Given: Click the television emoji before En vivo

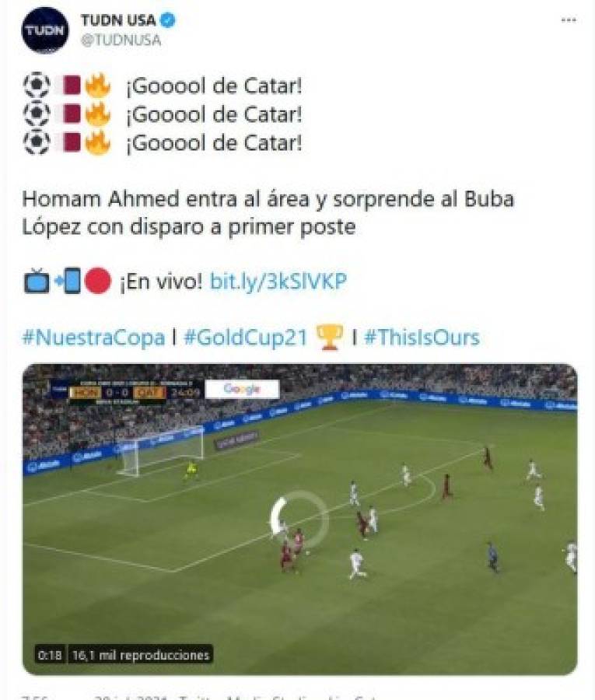Looking at the screenshot, I should point(37,282).
